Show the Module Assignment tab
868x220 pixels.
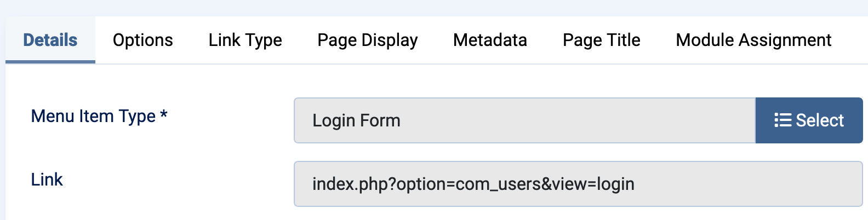[x=753, y=40]
